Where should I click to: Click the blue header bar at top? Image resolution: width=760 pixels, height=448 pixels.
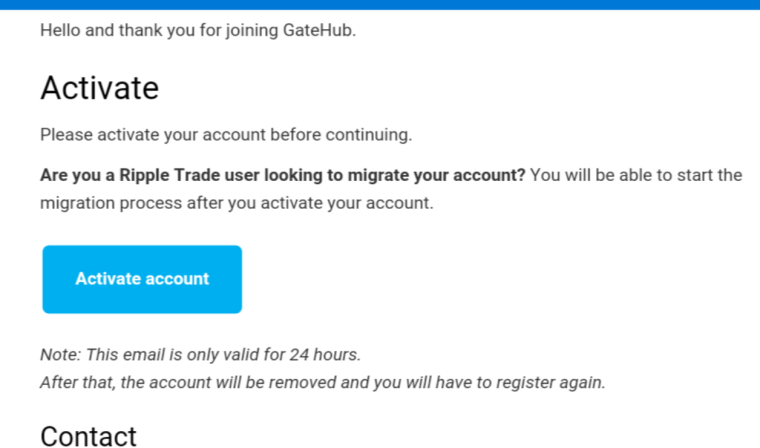click(380, 4)
